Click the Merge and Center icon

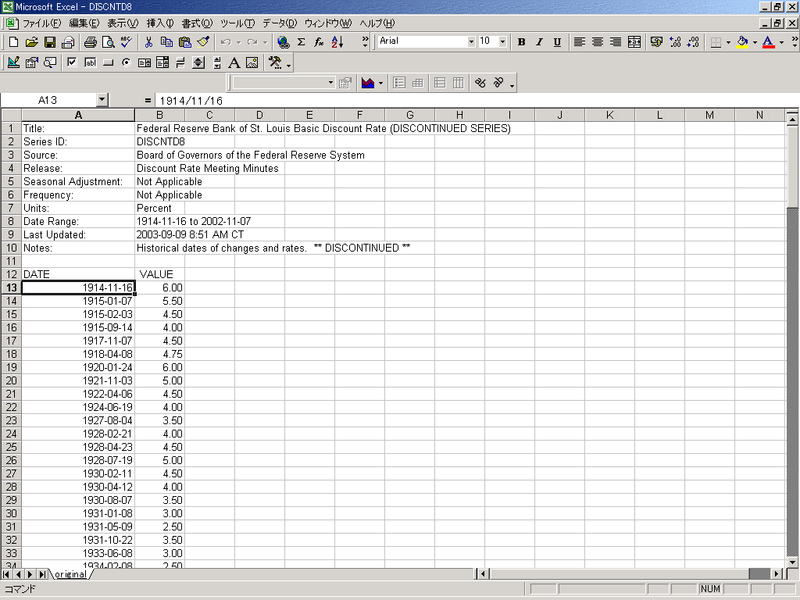coord(634,42)
